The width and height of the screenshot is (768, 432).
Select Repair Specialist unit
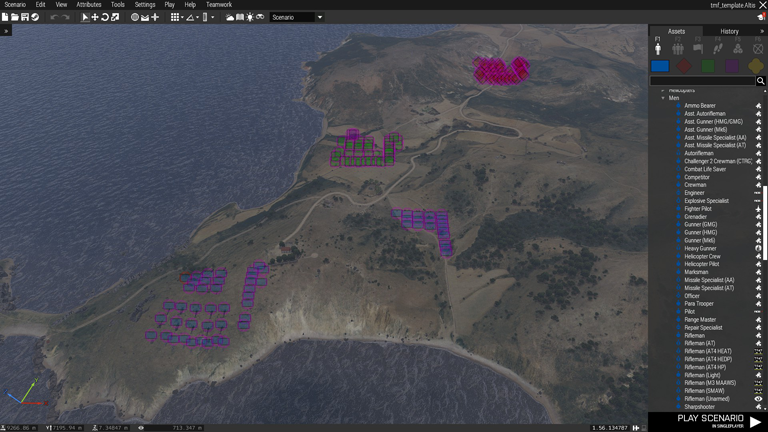tap(703, 328)
